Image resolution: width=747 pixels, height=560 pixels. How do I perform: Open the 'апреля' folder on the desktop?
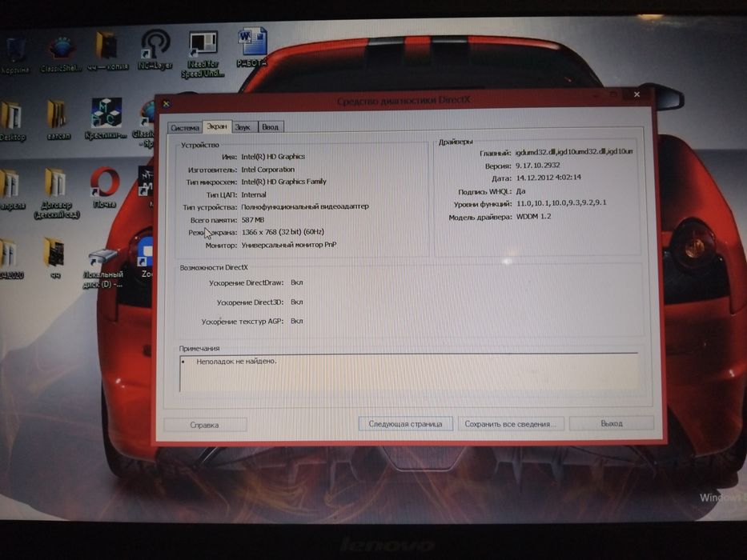[12, 190]
